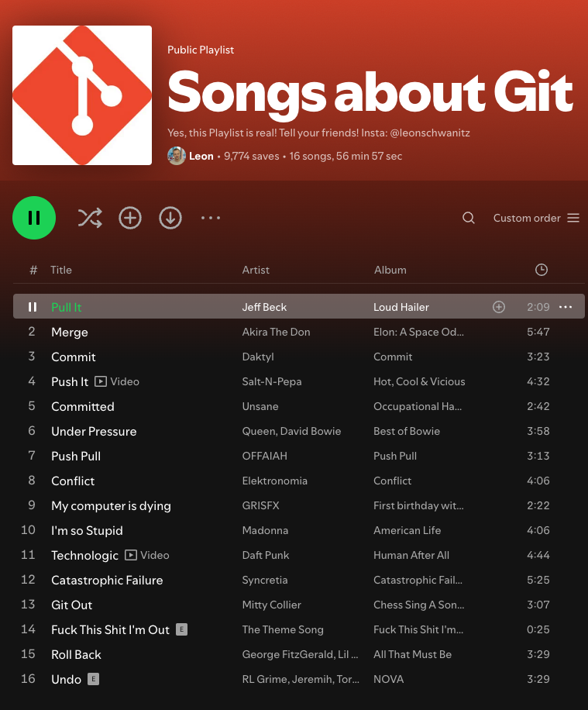Screen dimensions: 588x710
Task: Click the Artist column header
Action: click(x=256, y=270)
